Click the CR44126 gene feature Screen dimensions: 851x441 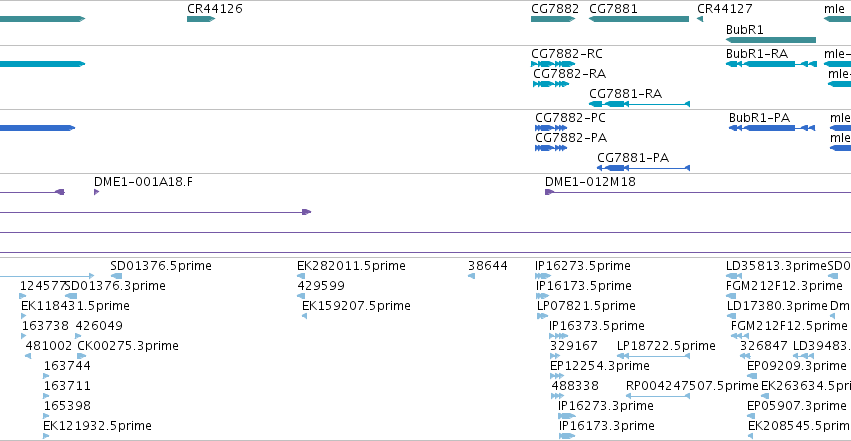coord(201,19)
